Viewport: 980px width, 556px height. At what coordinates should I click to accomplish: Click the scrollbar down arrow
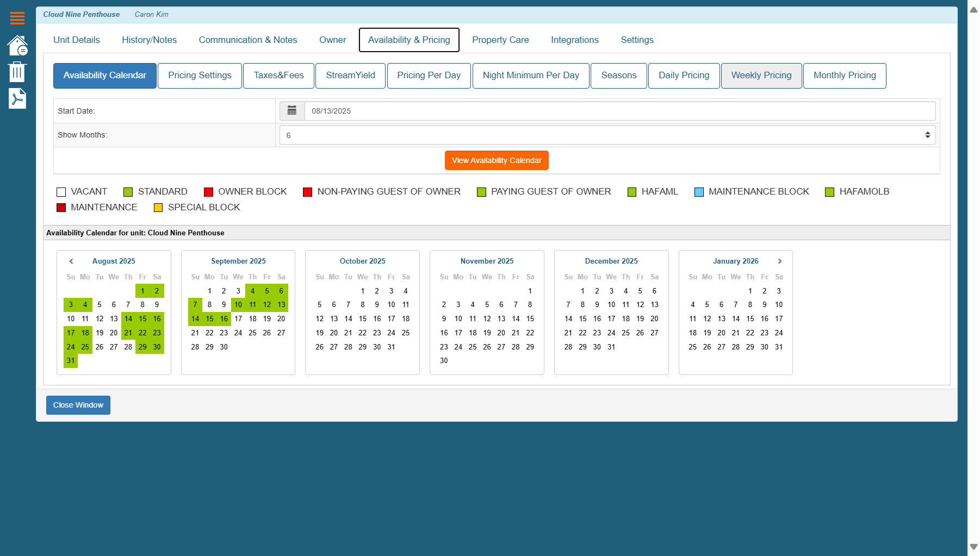(x=974, y=547)
